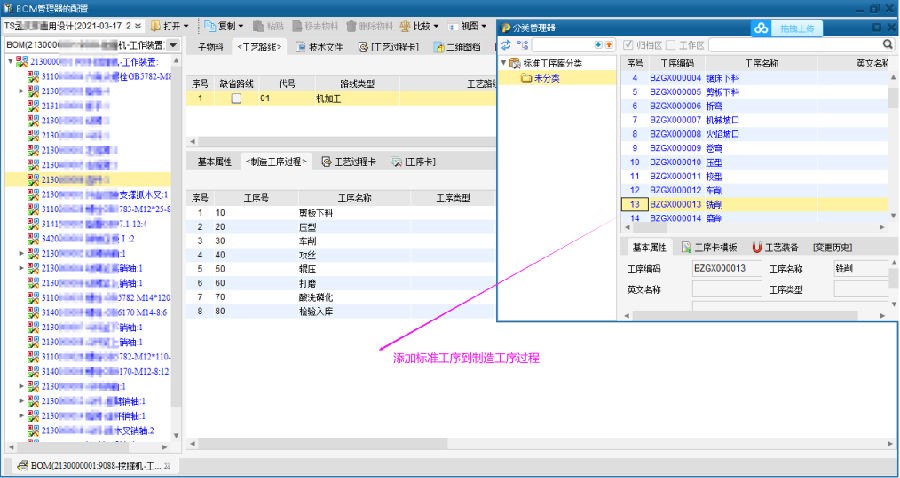Click the search magnifier in 分类管理器
Image resolution: width=900 pixels, height=478 pixels.
(887, 45)
